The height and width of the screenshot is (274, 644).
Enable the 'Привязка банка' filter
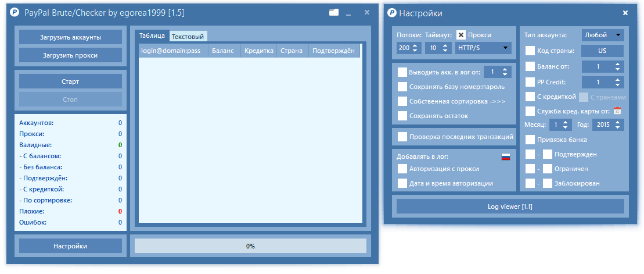(530, 140)
